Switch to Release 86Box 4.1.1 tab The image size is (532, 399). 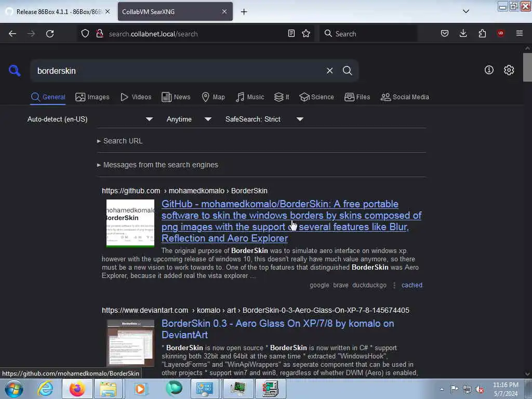[x=59, y=11]
